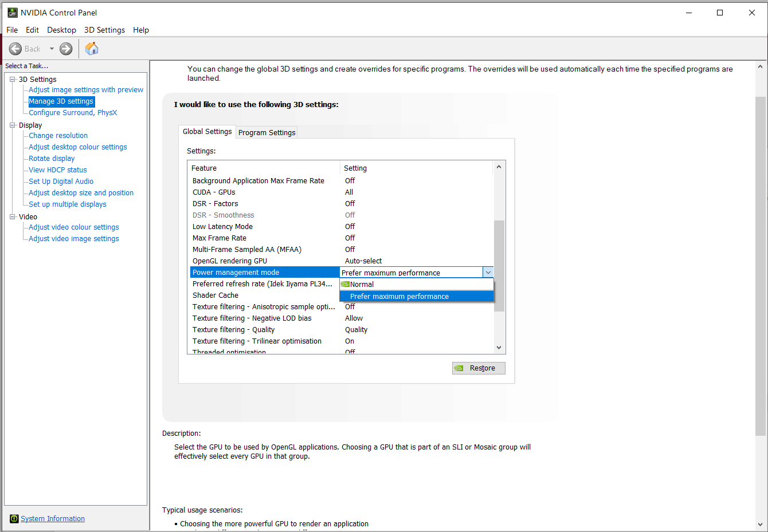Open Power management mode dropdown arrow

point(488,273)
